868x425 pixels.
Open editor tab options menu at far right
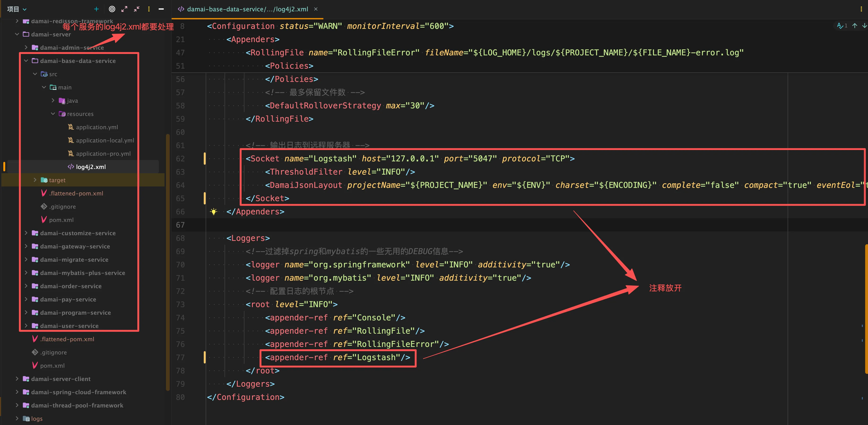point(861,9)
